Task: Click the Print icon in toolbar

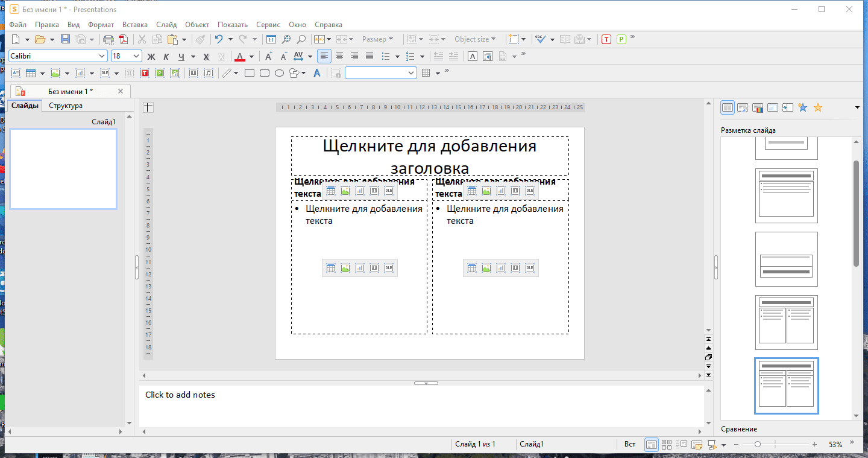Action: (x=108, y=39)
